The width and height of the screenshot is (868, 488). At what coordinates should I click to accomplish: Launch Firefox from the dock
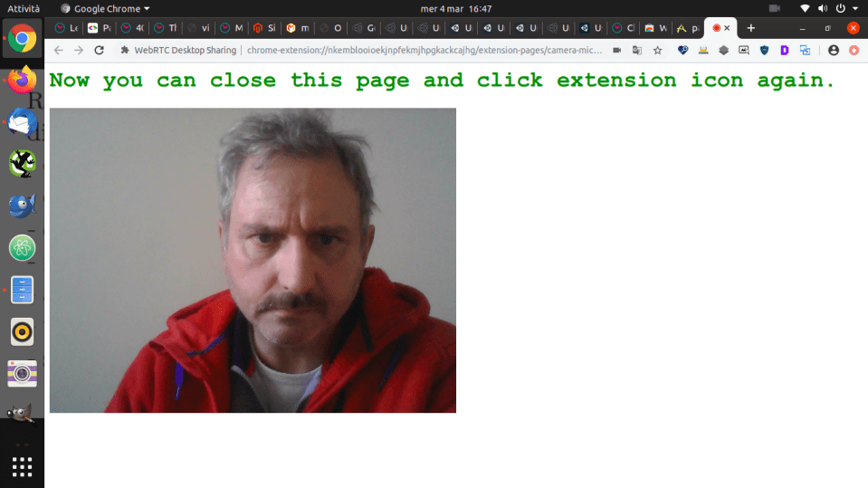pyautogui.click(x=22, y=80)
